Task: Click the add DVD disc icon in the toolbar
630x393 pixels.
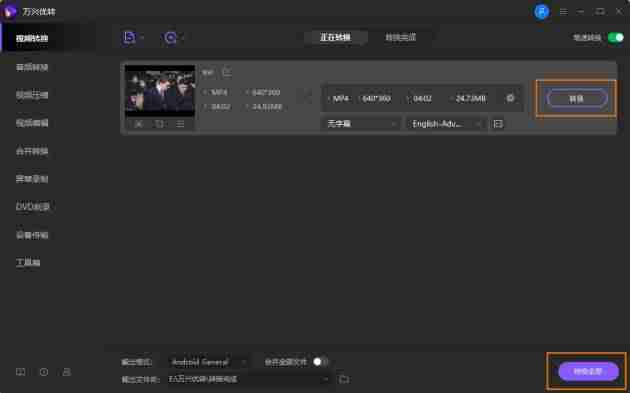Action: tap(170, 37)
